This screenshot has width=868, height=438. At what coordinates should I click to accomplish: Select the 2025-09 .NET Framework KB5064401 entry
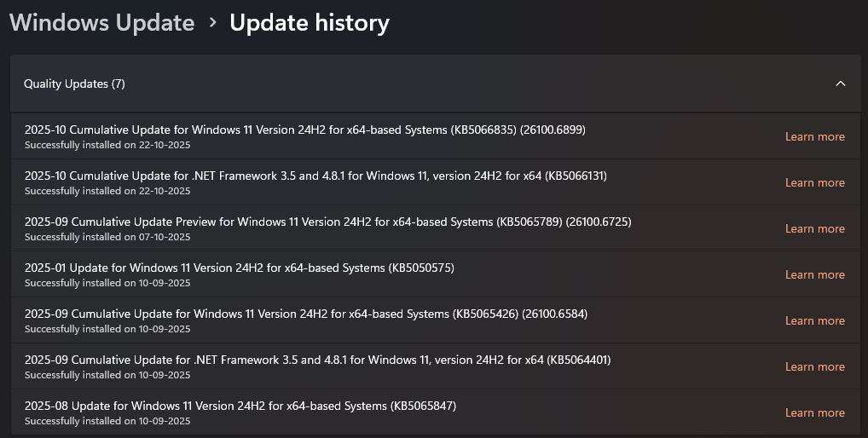317,360
